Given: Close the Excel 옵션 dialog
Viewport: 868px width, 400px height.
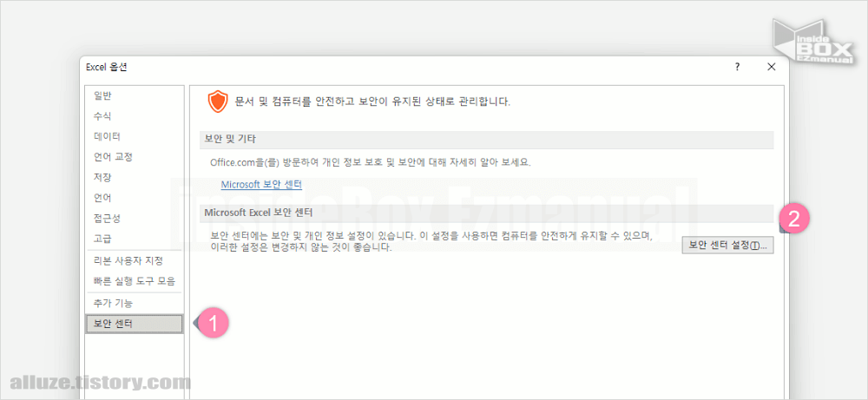Looking at the screenshot, I should pyautogui.click(x=771, y=67).
